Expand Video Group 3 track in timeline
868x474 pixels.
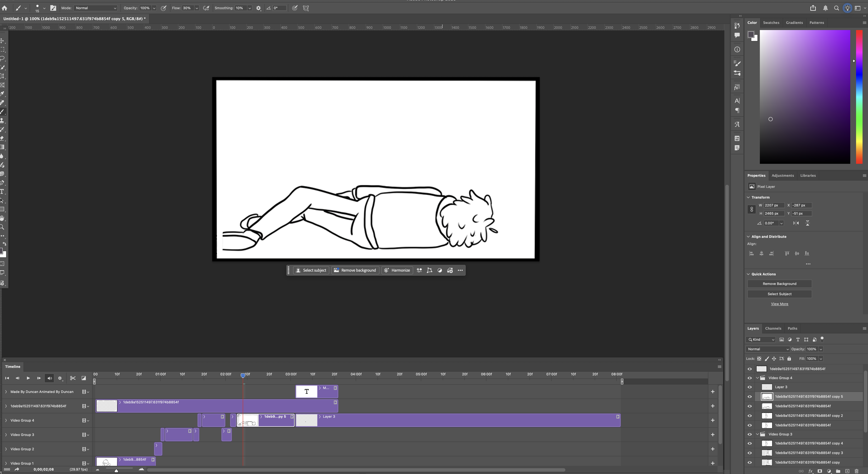[x=6, y=435]
